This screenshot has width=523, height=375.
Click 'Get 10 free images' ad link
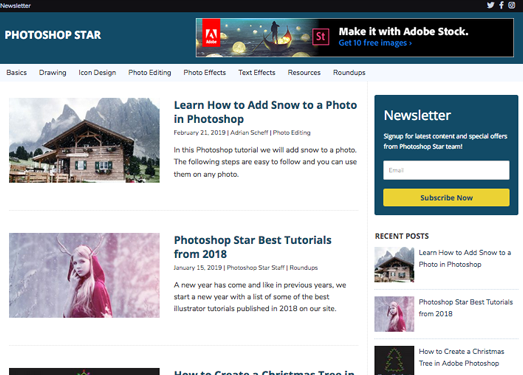click(375, 43)
